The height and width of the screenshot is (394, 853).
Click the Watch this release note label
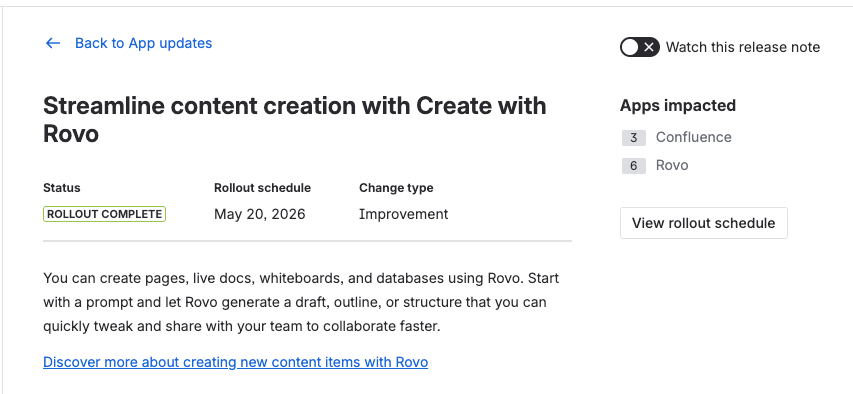click(x=743, y=47)
